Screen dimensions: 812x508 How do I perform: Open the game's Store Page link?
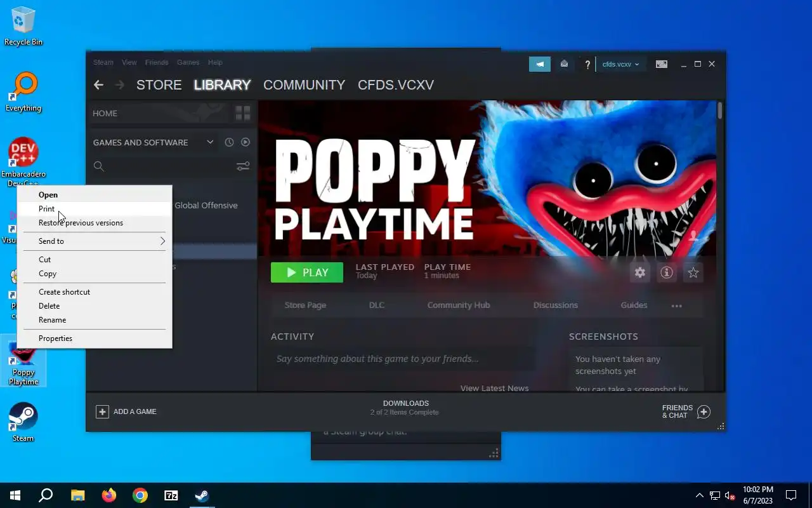(x=305, y=305)
